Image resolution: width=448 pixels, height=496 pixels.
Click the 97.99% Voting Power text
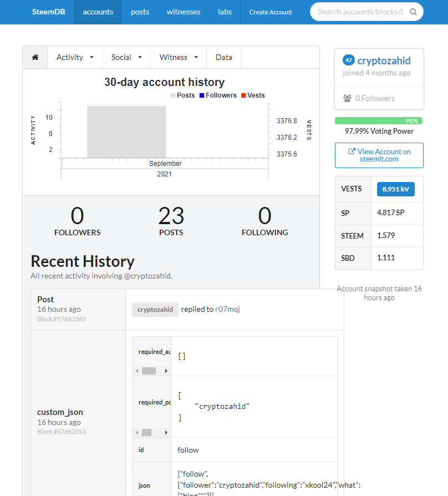coord(379,131)
